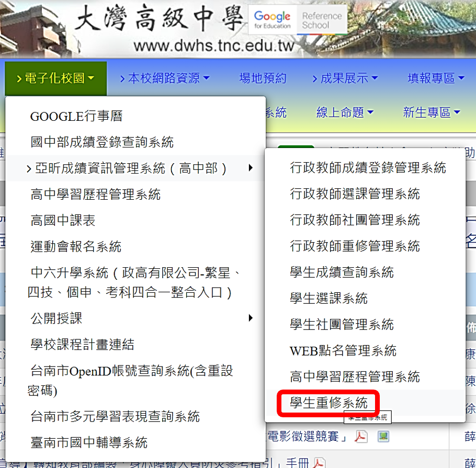Expand the 本校網路資源 dropdown
The height and width of the screenshot is (468, 476).
pos(164,78)
